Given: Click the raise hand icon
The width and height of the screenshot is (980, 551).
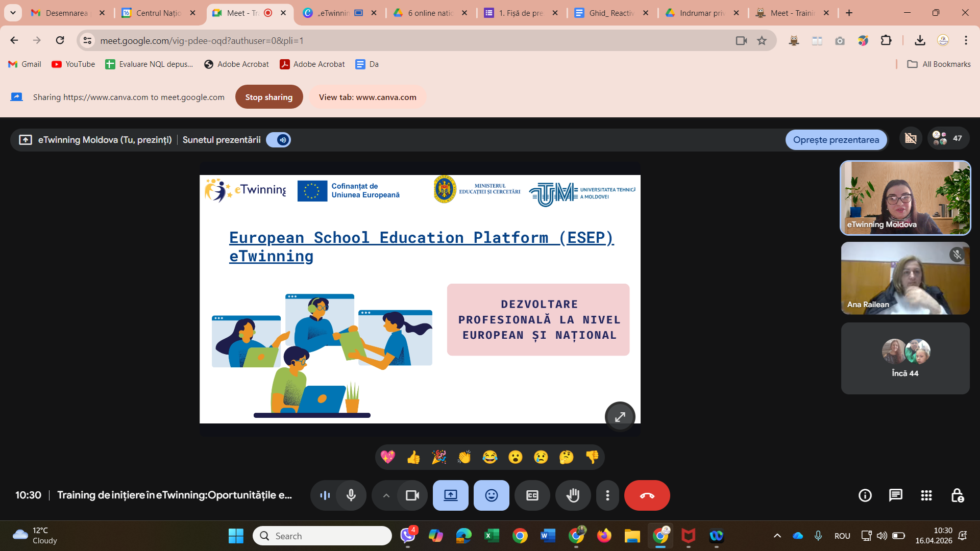Looking at the screenshot, I should 573,495.
